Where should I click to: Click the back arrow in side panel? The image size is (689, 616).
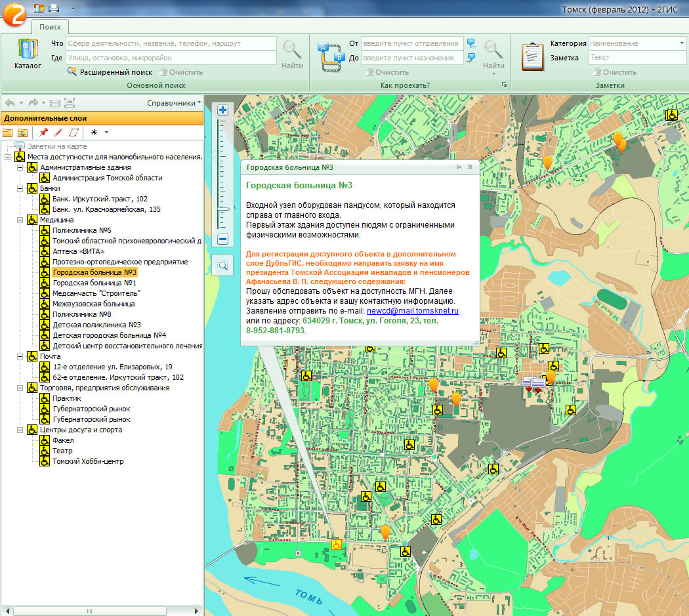pyautogui.click(x=10, y=103)
